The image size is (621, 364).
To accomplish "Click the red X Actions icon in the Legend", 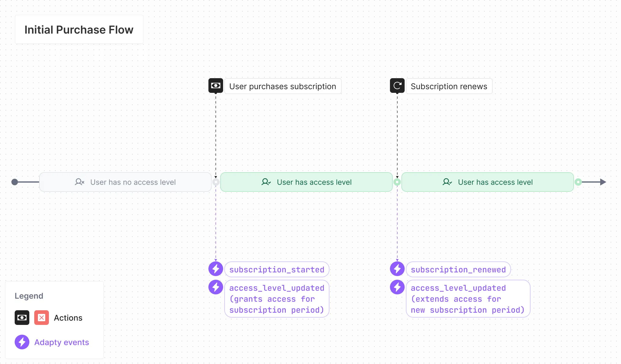I will click(x=42, y=318).
